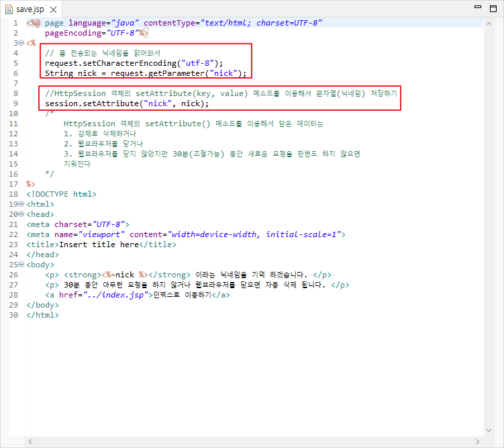504x448 pixels.
Task: Collapse the body tag fold at line 25
Action: coord(21,265)
